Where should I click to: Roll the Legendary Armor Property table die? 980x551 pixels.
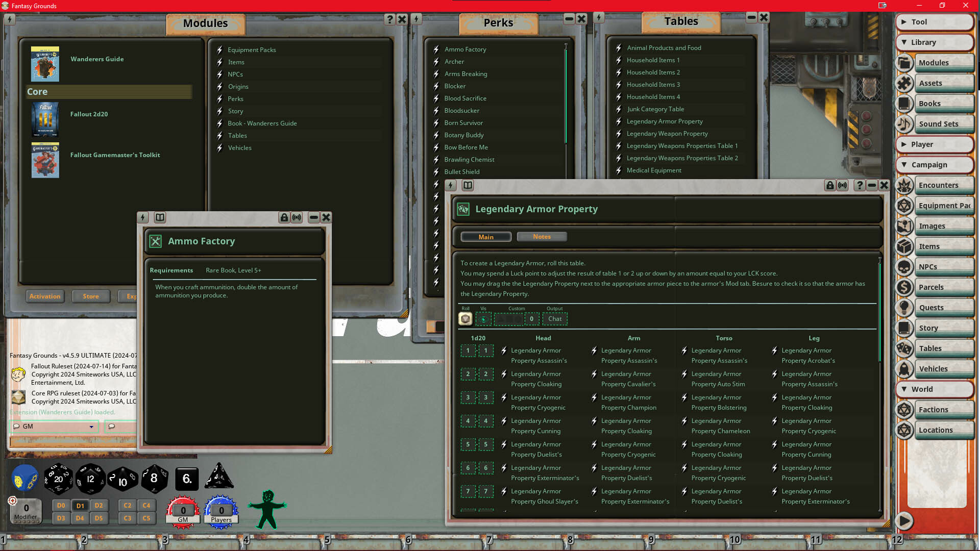(465, 318)
